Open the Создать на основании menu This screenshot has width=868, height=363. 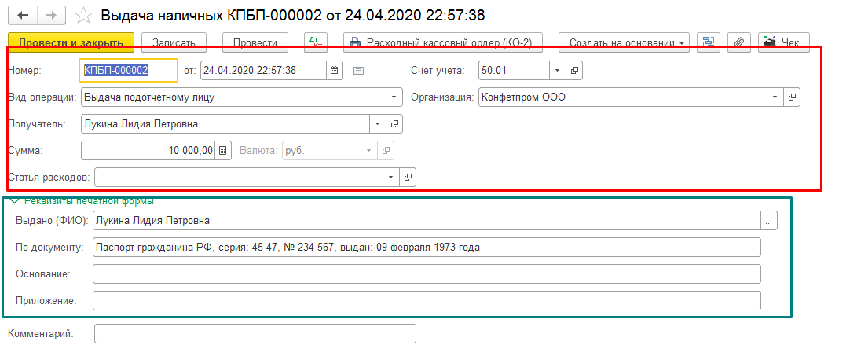pos(624,42)
